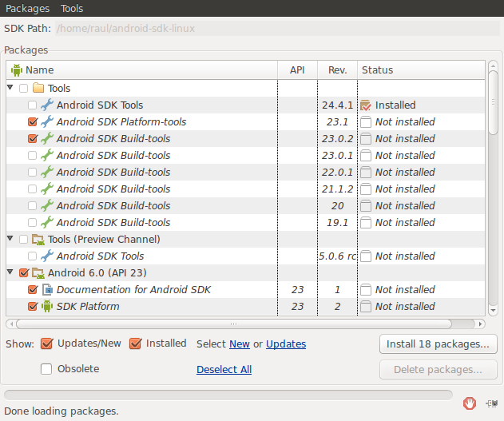The height and width of the screenshot is (421, 504).
Task: Click Not installed status icon for preview SDK Tools
Action: (366, 256)
